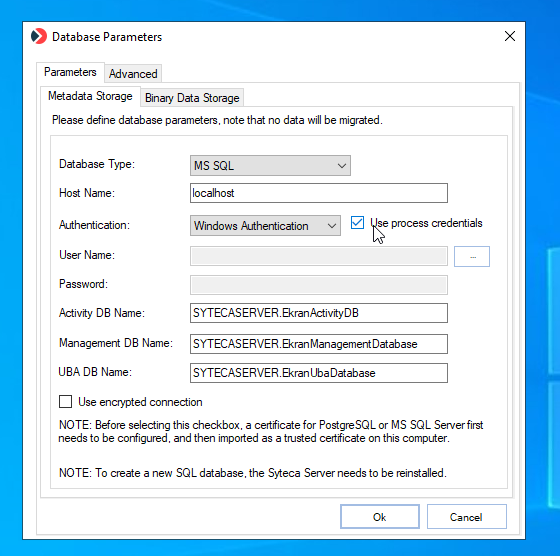Uncheck Use process credentials checkbox
Screen dimensions: 560x556
(357, 223)
